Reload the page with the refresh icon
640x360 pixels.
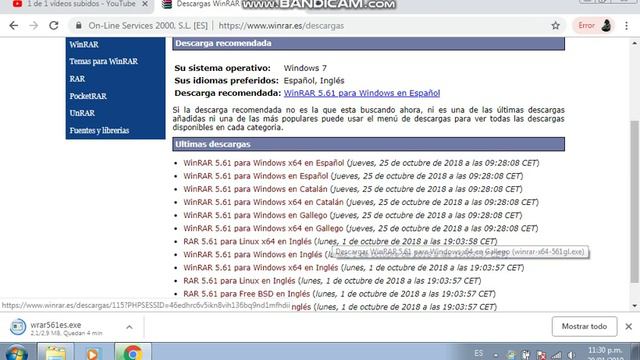pyautogui.click(x=53, y=26)
